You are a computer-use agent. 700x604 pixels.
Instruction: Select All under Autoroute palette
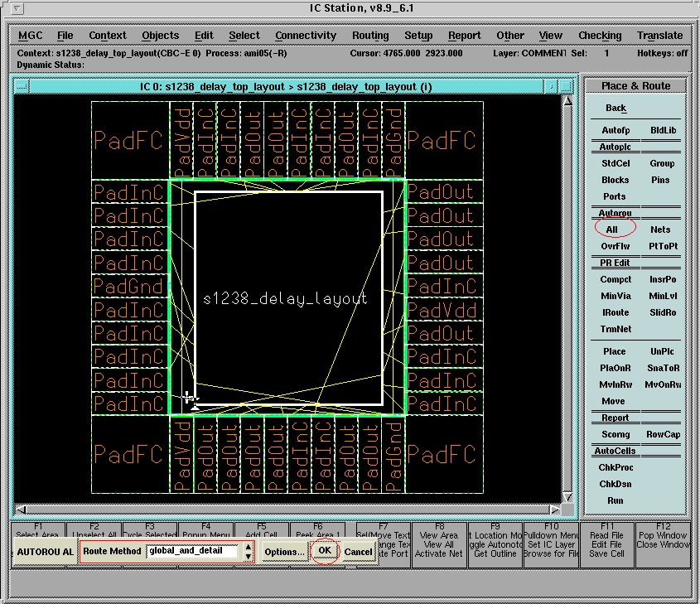[x=611, y=230]
